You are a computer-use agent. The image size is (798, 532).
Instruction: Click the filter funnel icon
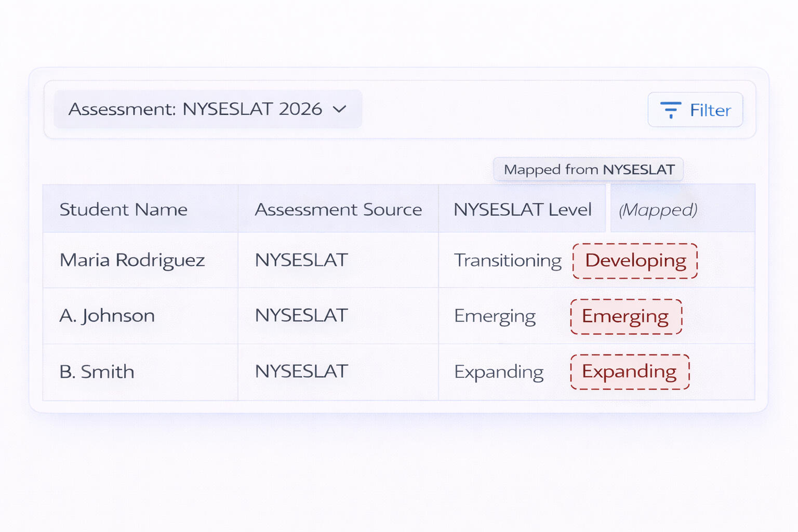pyautogui.click(x=671, y=110)
